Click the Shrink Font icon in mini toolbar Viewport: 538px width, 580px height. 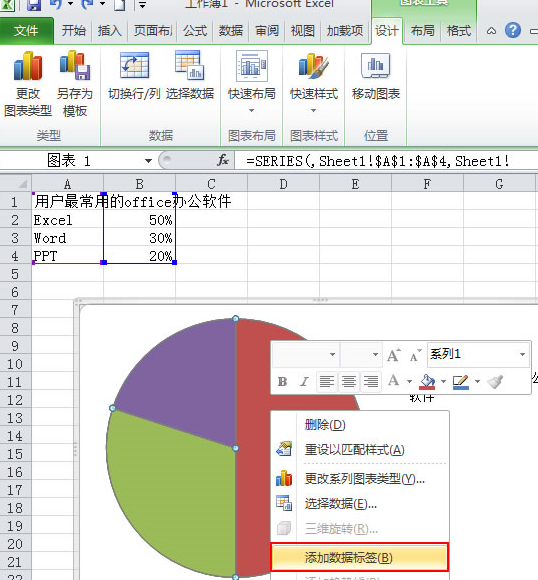(x=416, y=355)
